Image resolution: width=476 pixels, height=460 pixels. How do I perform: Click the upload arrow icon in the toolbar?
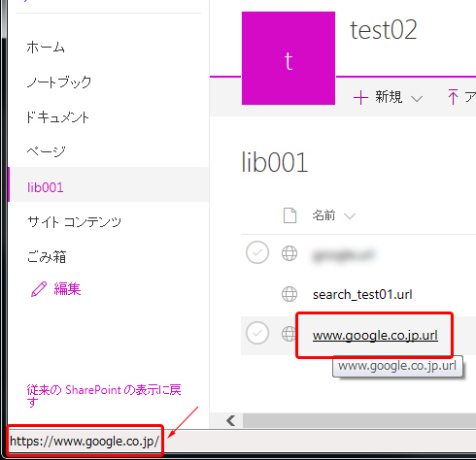[x=453, y=96]
